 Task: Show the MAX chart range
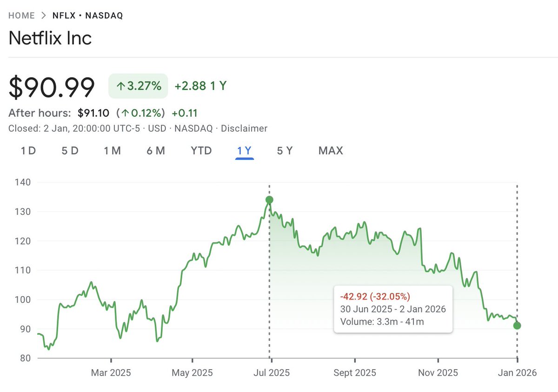click(331, 151)
